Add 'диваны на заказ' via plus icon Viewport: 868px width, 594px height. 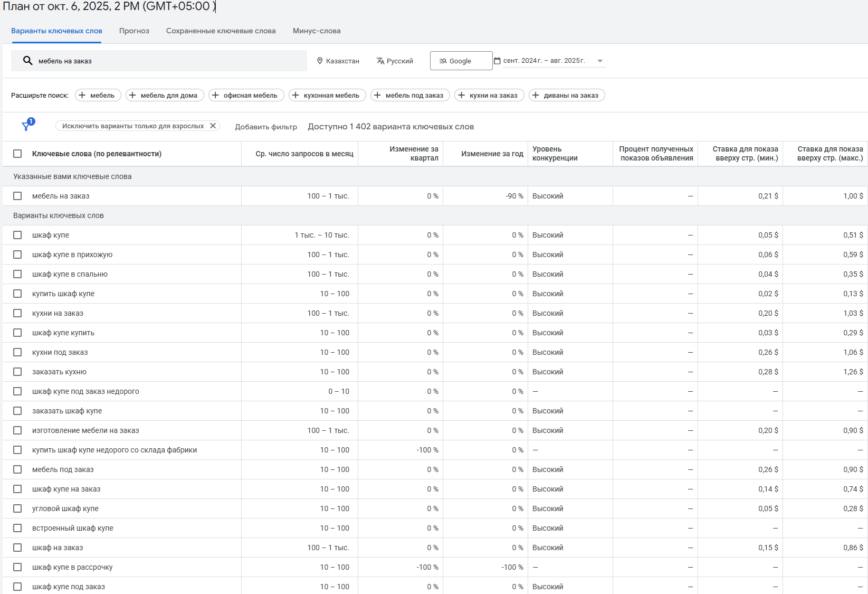pyautogui.click(x=536, y=95)
